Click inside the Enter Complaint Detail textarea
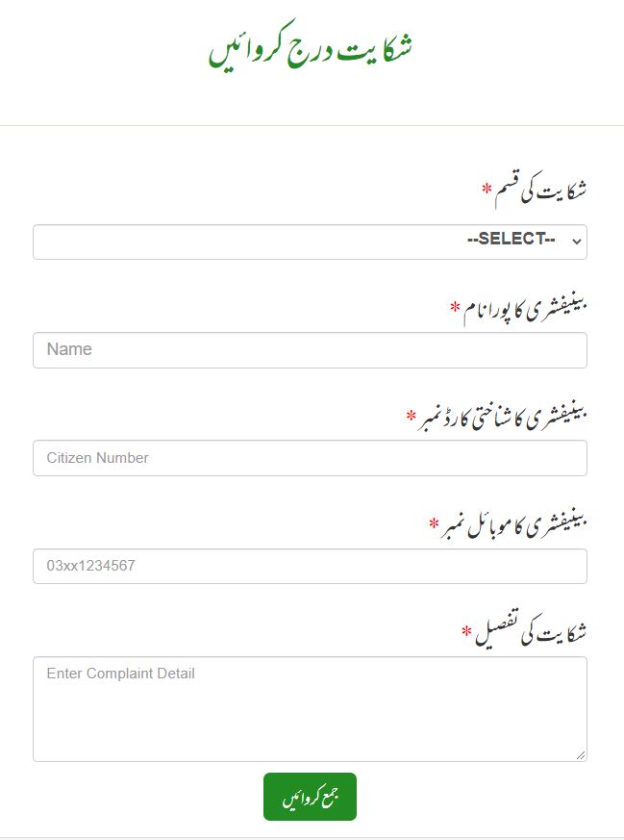624x840 pixels. [310, 709]
